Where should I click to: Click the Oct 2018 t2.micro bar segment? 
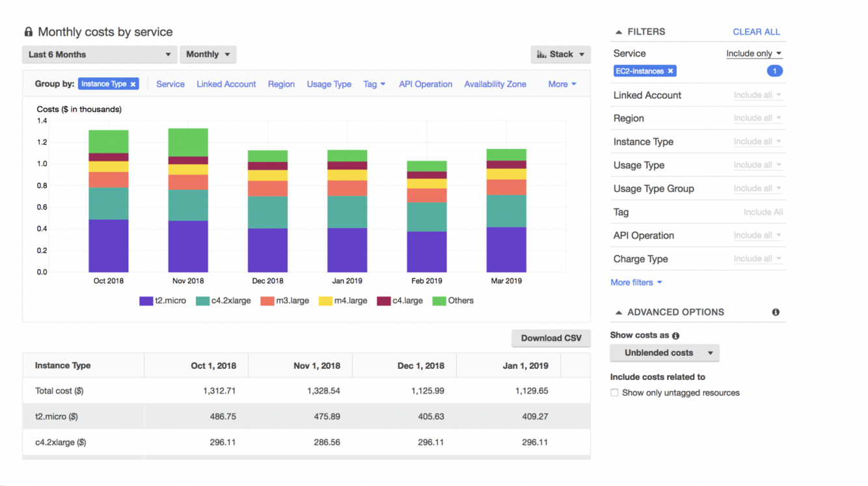(109, 246)
